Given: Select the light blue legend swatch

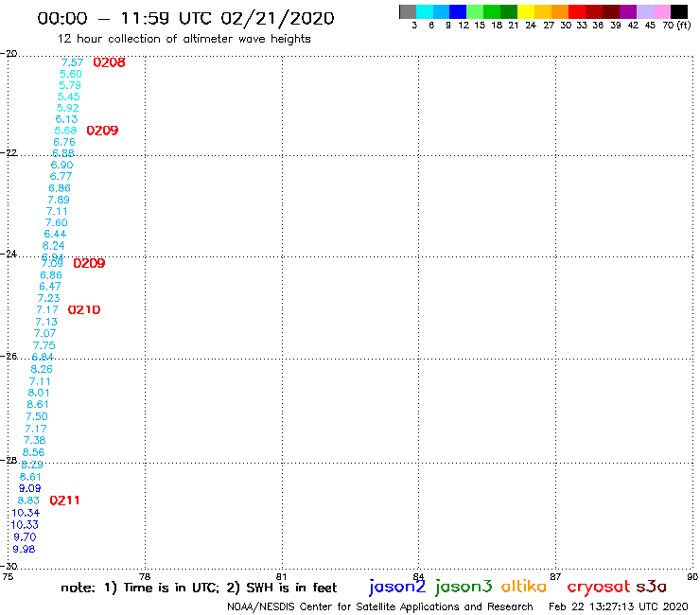Looking at the screenshot, I should [x=442, y=11].
